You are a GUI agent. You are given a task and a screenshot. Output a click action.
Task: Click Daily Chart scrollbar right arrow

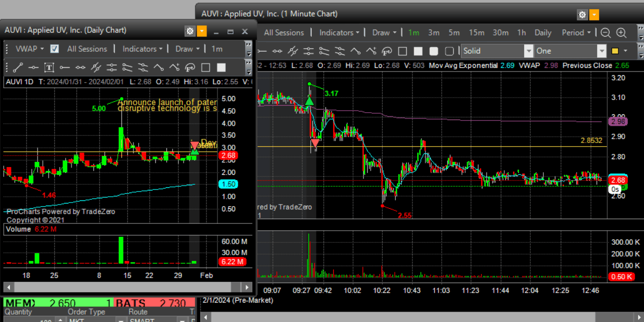[x=248, y=287]
